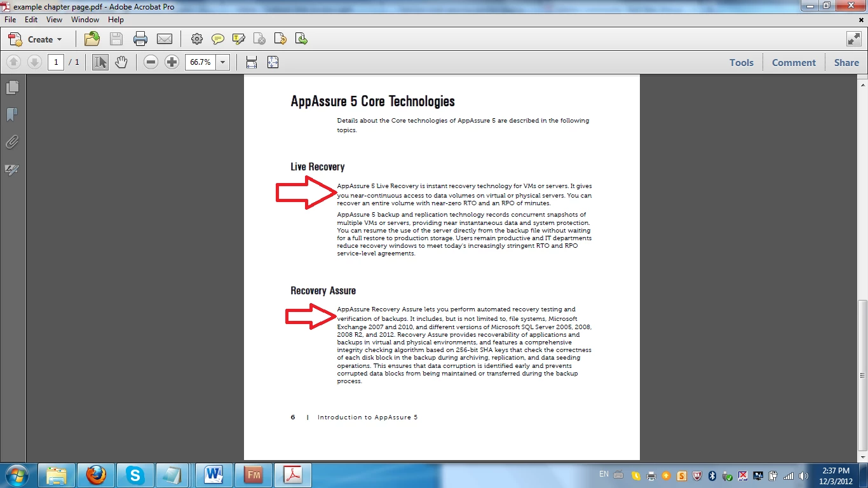Screen dimensions: 868x488
Task: Click the EN language indicator
Action: coord(604,474)
